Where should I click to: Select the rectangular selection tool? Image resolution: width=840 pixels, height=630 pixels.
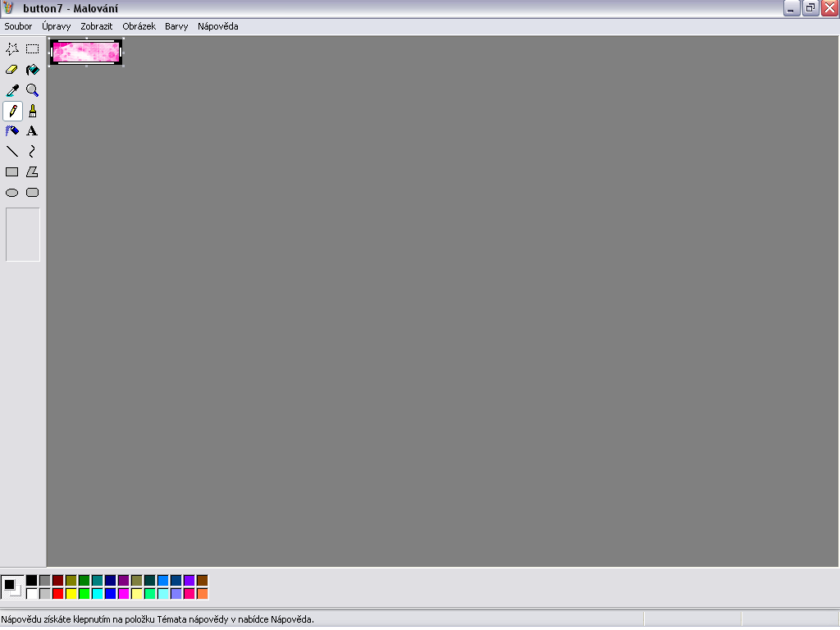[x=32, y=49]
